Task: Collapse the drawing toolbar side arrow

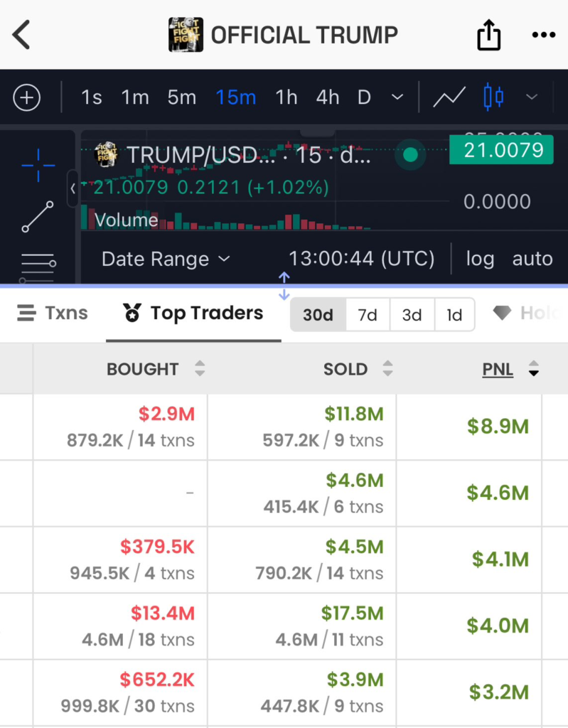Action: click(73, 188)
